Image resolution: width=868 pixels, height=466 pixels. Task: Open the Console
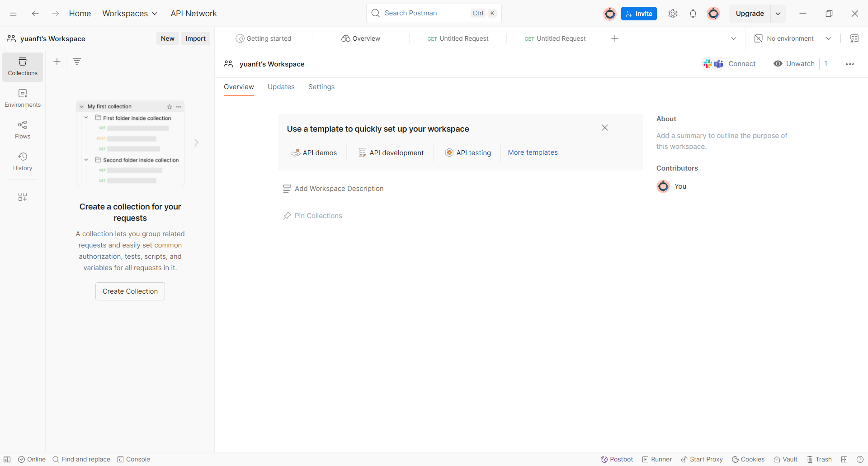pos(134,459)
